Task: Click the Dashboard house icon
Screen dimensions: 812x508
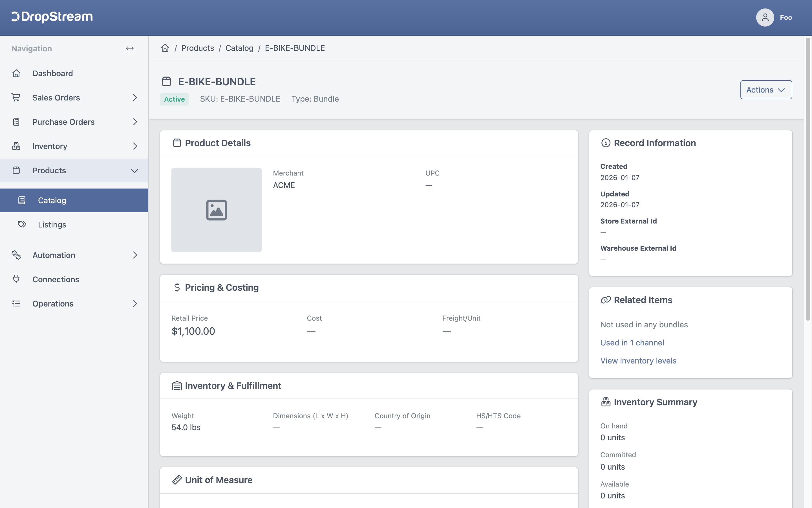Action: (16, 73)
